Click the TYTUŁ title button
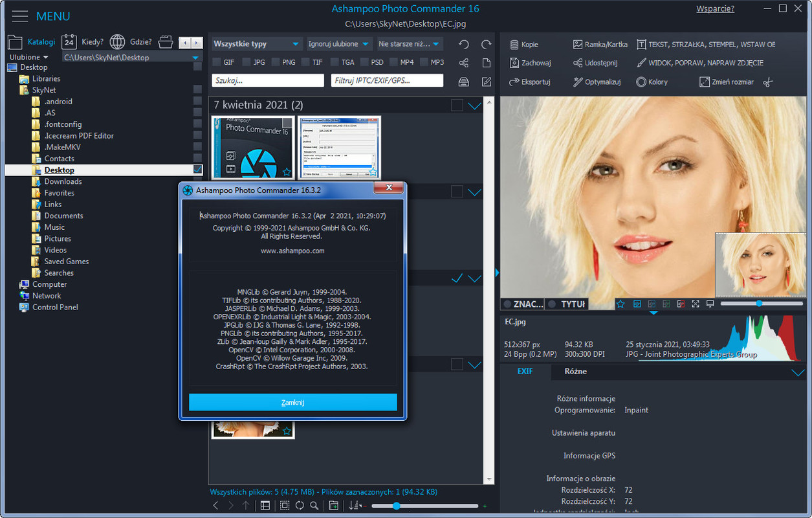This screenshot has height=518, width=812. (567, 304)
